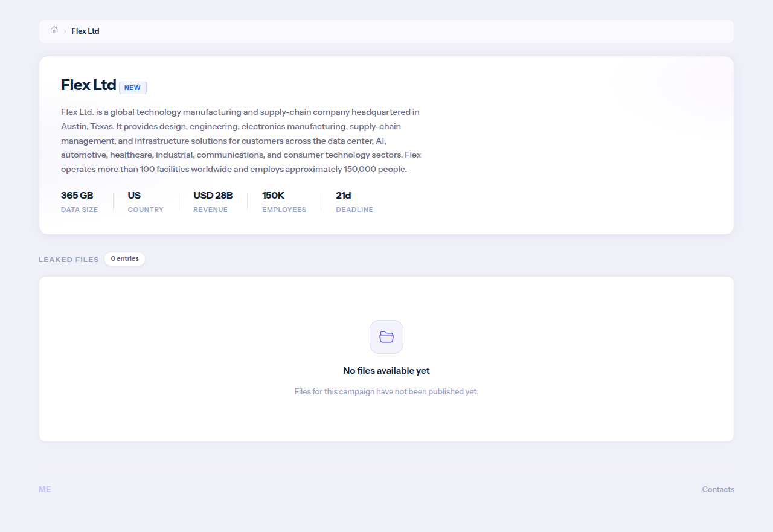773x532 pixels.
Task: Click the breadcrumb separator chevron
Action: 65,31
